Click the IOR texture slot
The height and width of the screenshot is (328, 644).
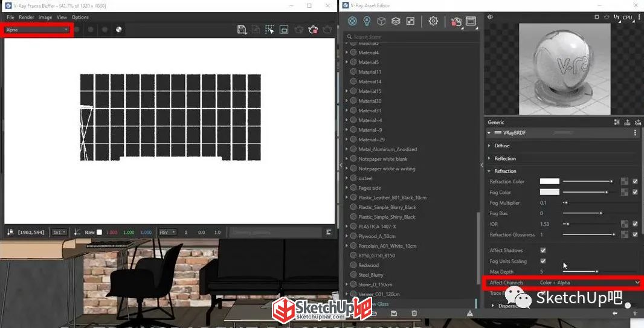pos(624,223)
